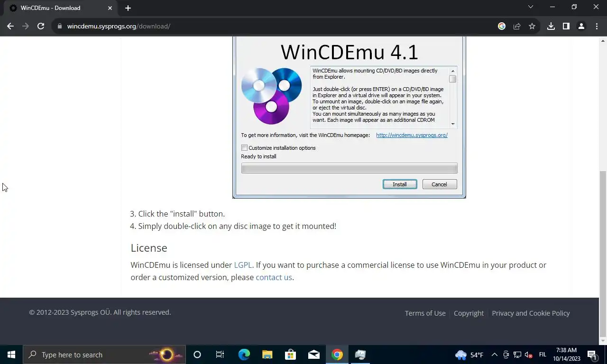This screenshot has height=364, width=607.
Task: Go back to the previous page
Action: [10, 26]
